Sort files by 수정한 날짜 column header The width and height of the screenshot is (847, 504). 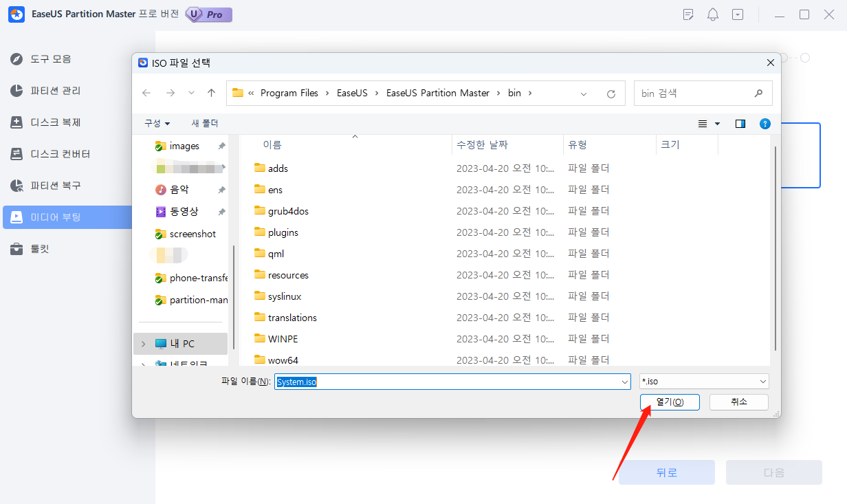(481, 145)
